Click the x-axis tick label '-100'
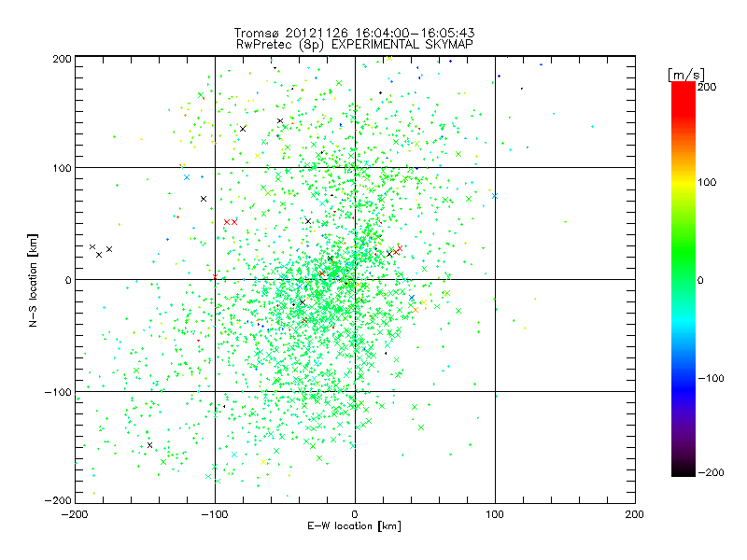This screenshot has width=747, height=560. (215, 514)
